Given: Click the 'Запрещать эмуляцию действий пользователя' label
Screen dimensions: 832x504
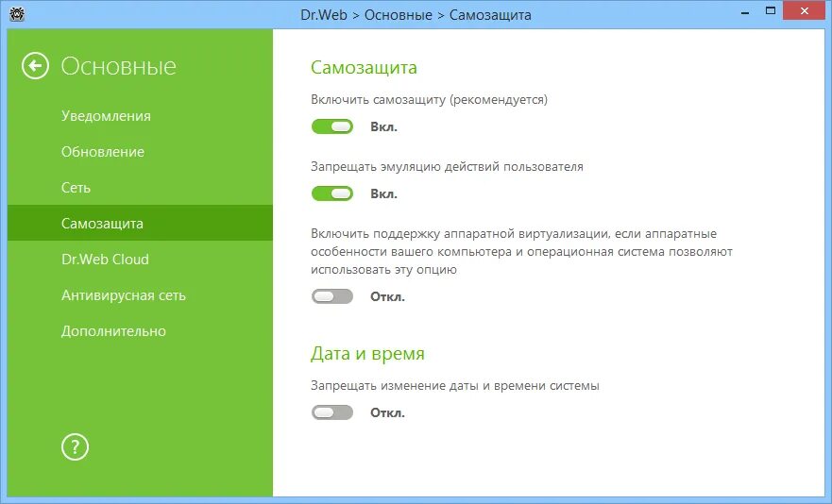Looking at the screenshot, I should (447, 167).
